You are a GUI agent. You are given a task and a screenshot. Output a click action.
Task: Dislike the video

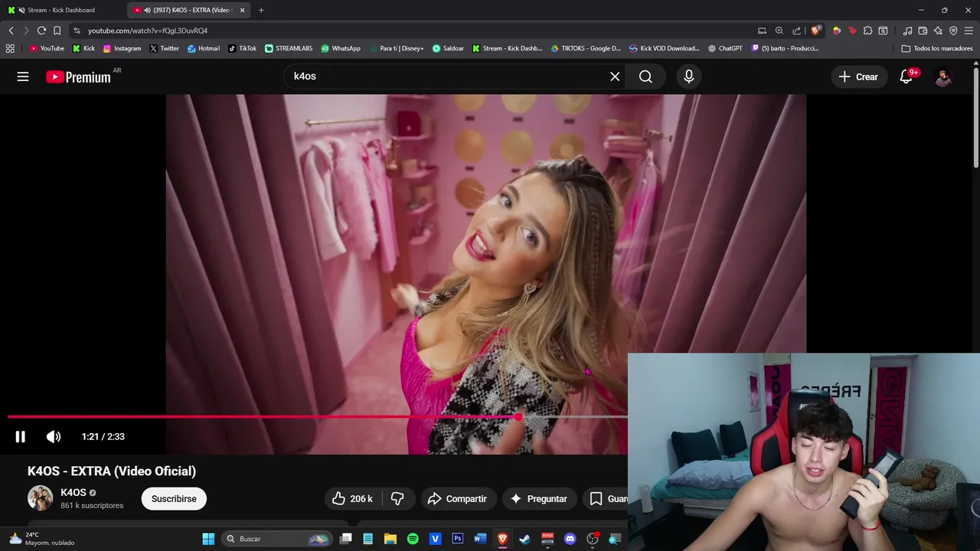[397, 498]
